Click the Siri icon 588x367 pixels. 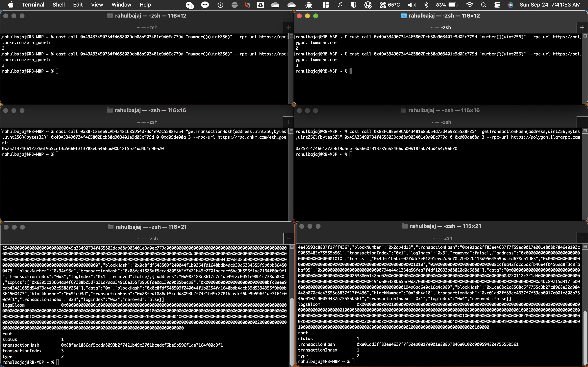[x=510, y=5]
